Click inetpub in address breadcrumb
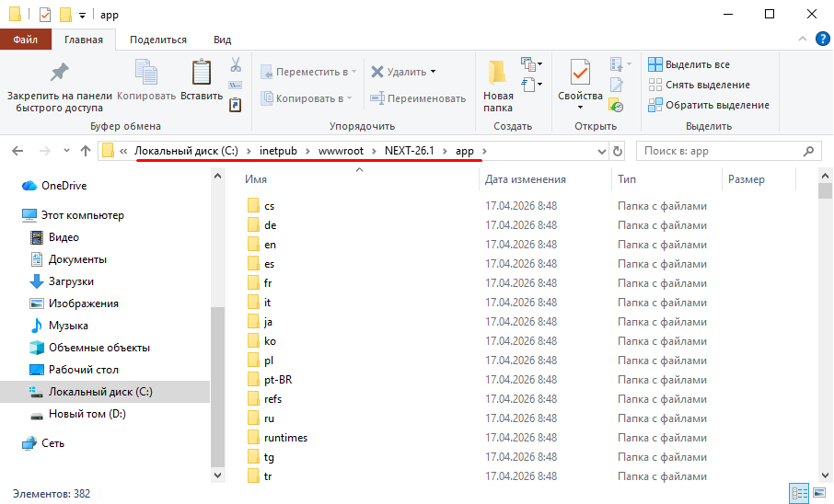Viewport: 834px width, 504px height. 278,151
